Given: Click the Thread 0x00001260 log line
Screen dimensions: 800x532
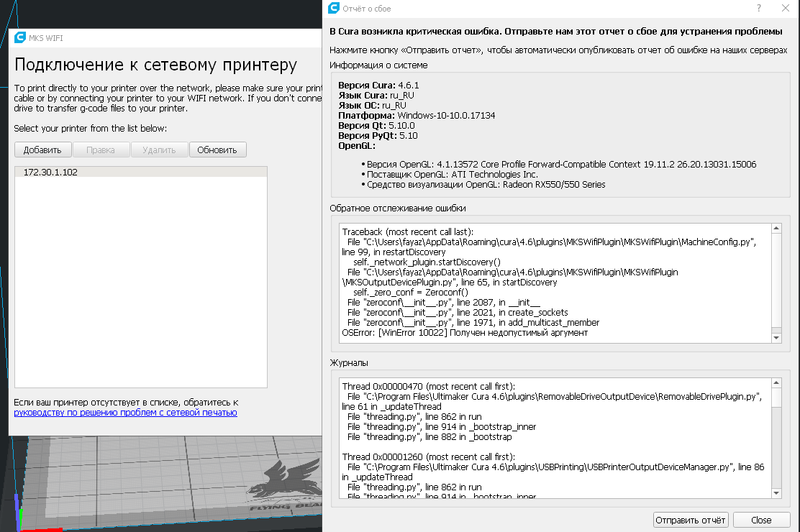Looking at the screenshot, I should pyautogui.click(x=429, y=457).
